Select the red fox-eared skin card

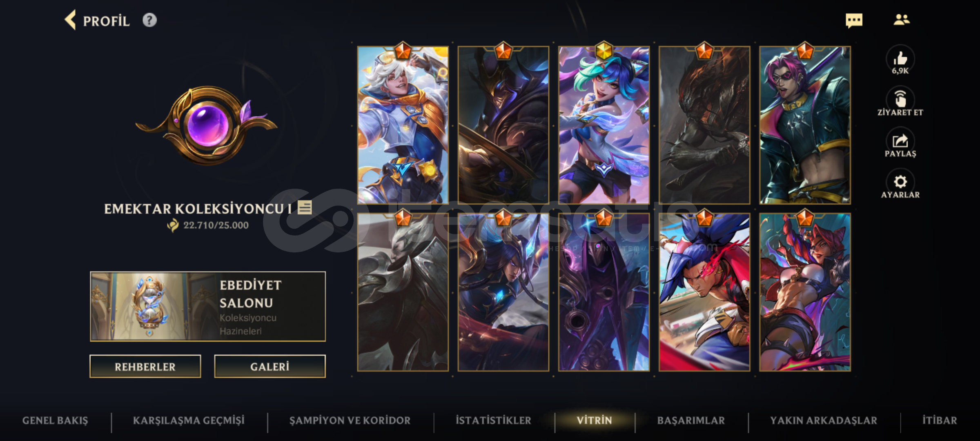click(x=804, y=292)
